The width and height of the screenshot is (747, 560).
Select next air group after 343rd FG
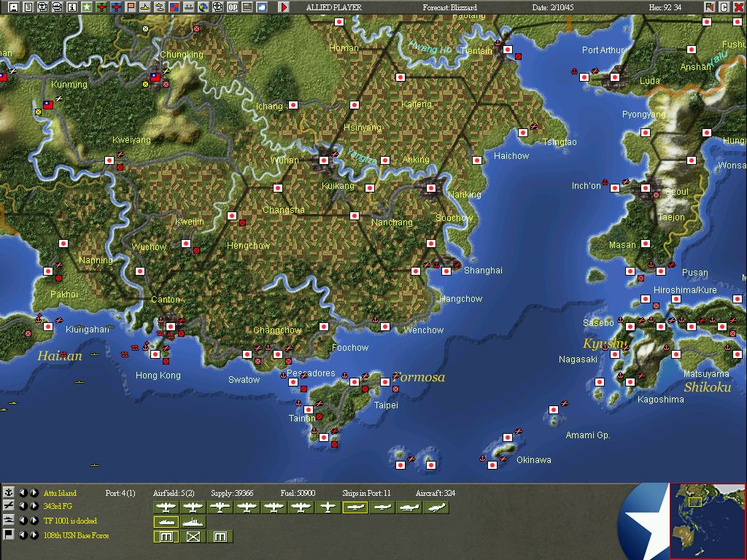[34, 506]
